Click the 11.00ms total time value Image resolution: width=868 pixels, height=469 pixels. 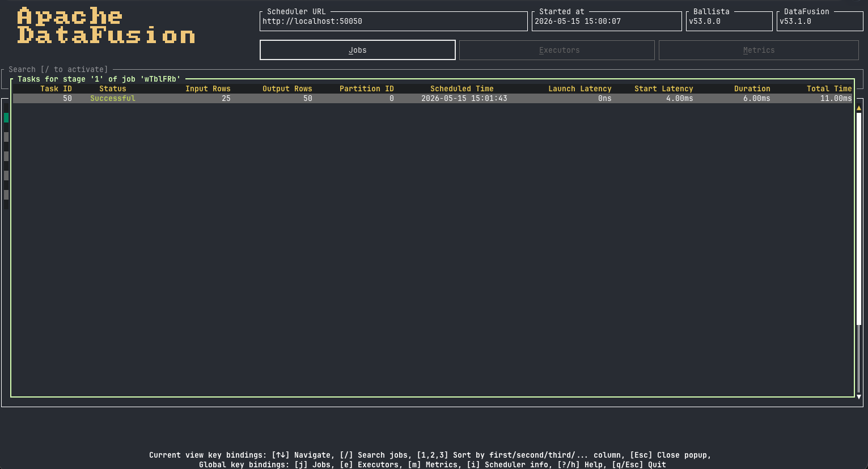pos(836,98)
